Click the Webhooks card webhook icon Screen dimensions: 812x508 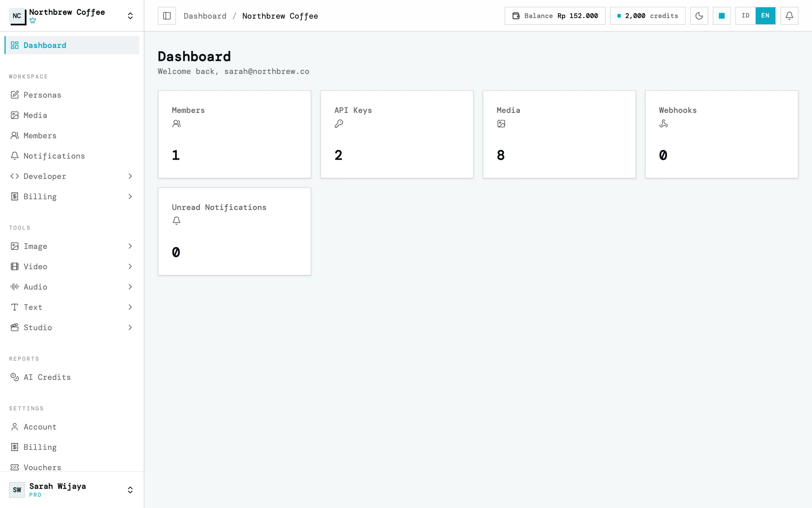664,124
